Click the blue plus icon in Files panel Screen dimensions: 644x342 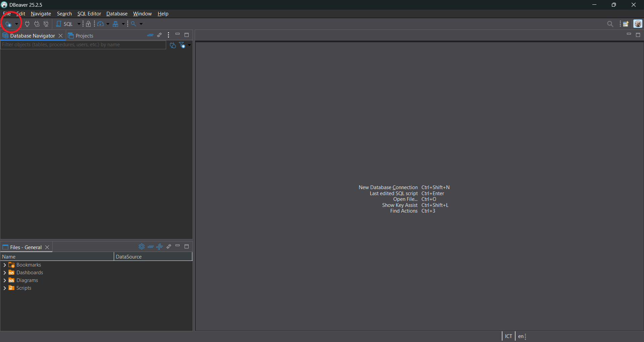point(160,247)
